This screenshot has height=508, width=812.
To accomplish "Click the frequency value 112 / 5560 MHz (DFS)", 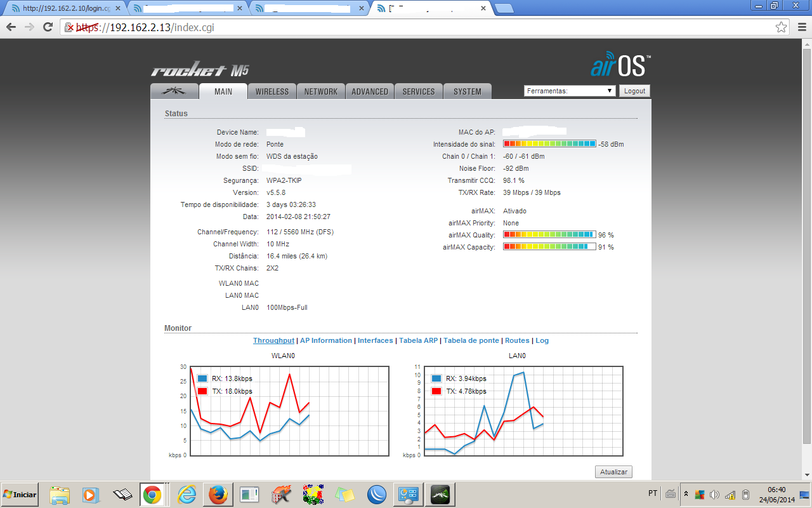I will click(x=300, y=232).
